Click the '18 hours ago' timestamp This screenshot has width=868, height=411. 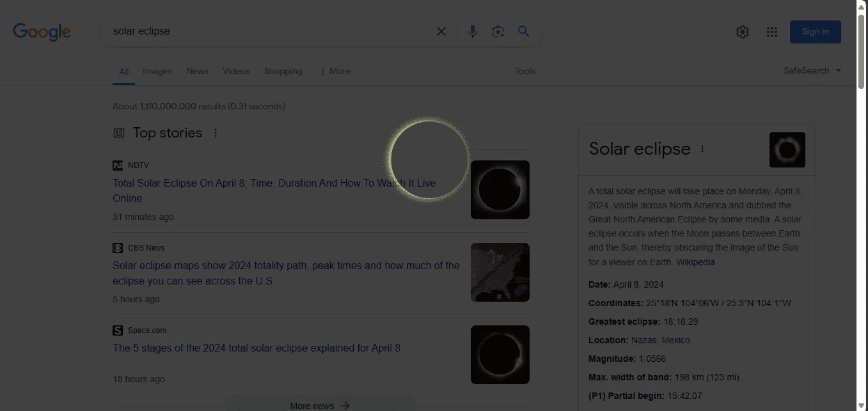[139, 380]
